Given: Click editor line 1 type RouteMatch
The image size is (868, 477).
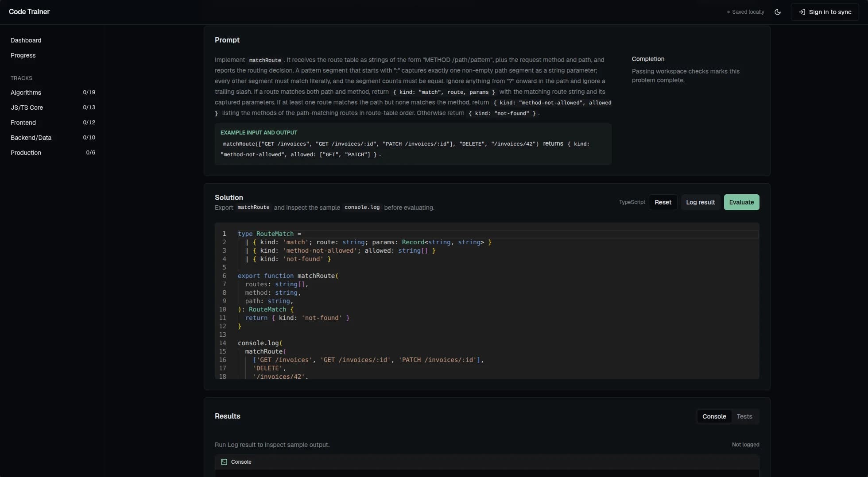Looking at the screenshot, I should [269, 234].
